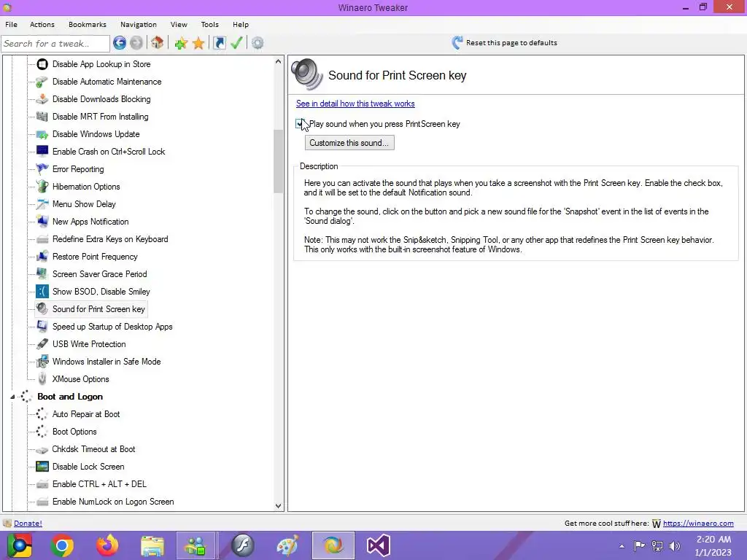Click the Disable Lock Screen picture icon
Image resolution: width=747 pixels, height=560 pixels.
(42, 467)
